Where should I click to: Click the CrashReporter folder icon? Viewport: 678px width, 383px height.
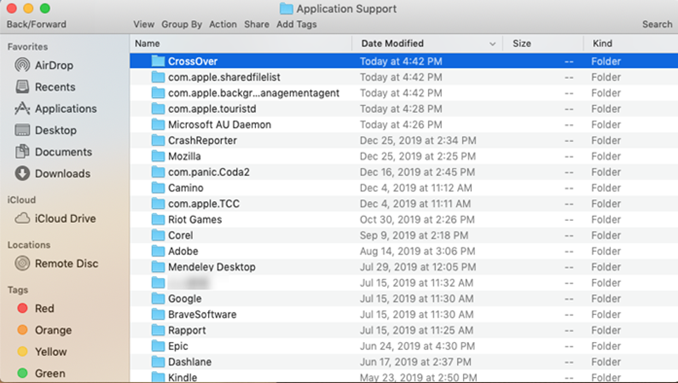[x=158, y=140]
